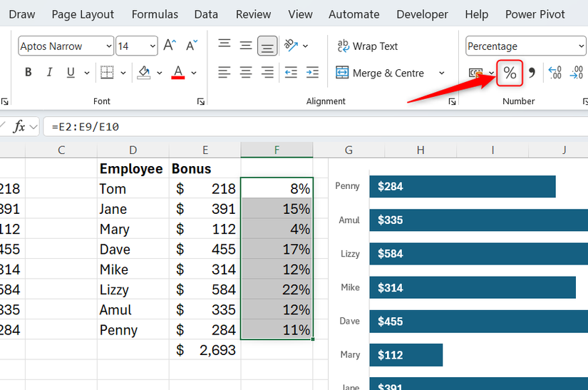Decrease indent
Screen dimensions: 588x390
(x=291, y=72)
